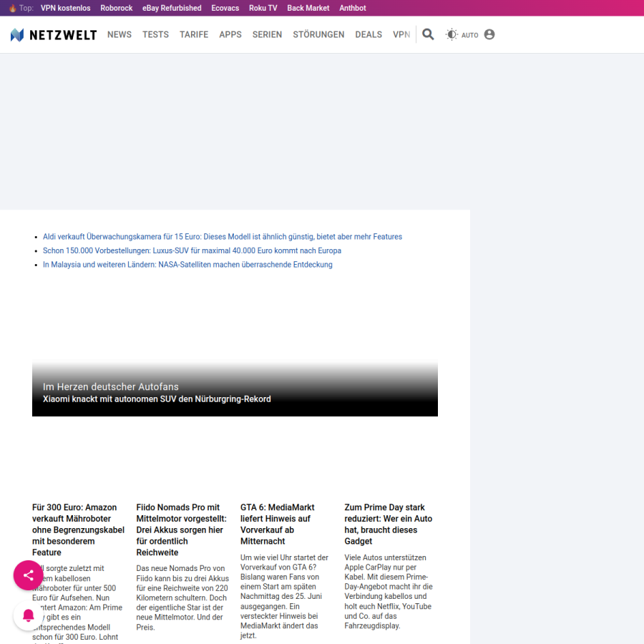Open the Tarife menu
Image resolution: width=644 pixels, height=644 pixels.
(194, 34)
